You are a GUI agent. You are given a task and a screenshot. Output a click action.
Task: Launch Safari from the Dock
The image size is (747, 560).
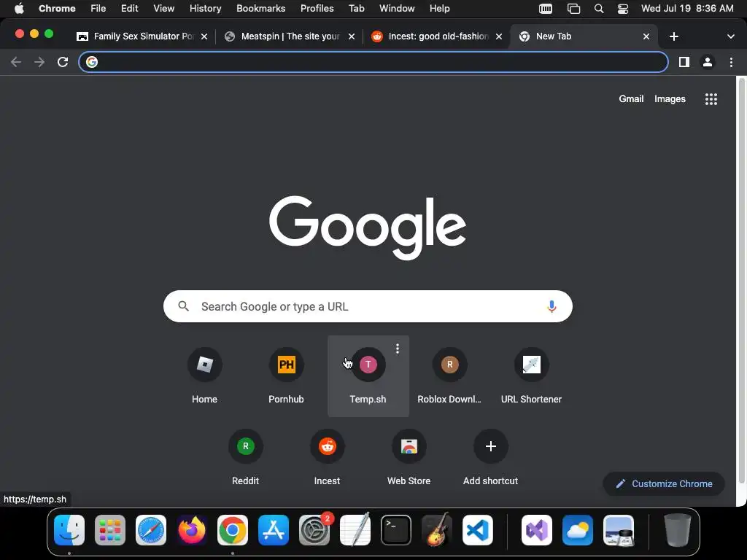[151, 530]
